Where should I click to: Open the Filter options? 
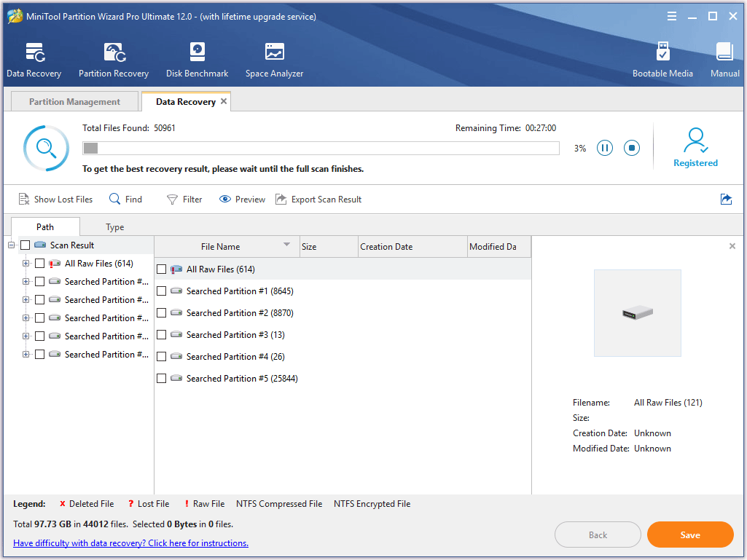click(184, 199)
